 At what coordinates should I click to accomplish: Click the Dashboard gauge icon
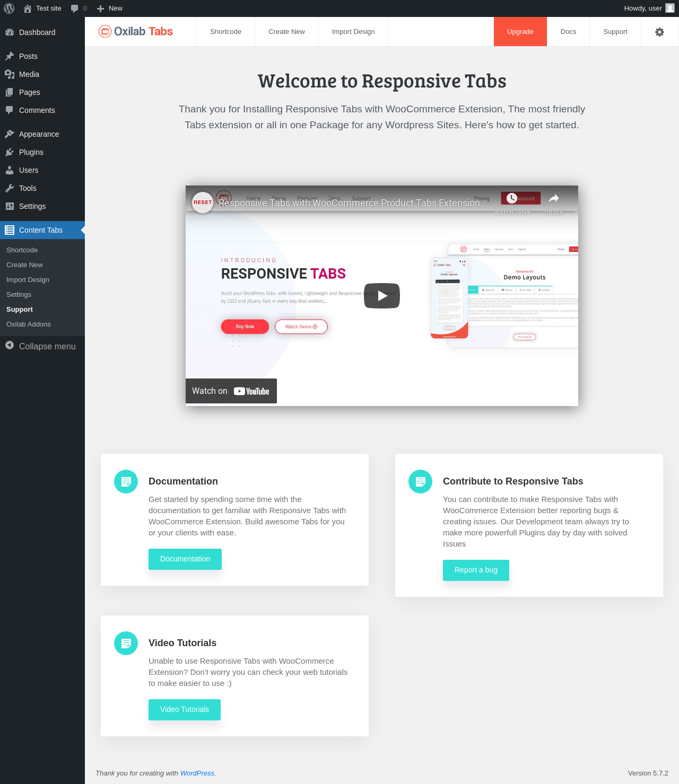tap(10, 32)
